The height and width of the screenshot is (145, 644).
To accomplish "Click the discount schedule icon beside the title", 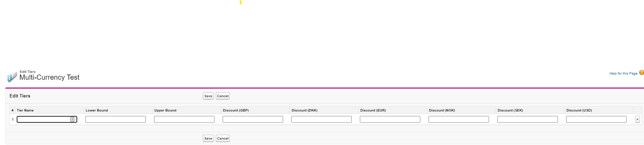I will pos(12,77).
